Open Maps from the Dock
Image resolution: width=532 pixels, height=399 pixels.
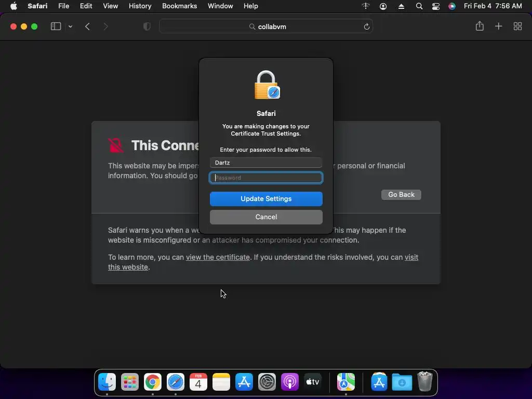345,382
